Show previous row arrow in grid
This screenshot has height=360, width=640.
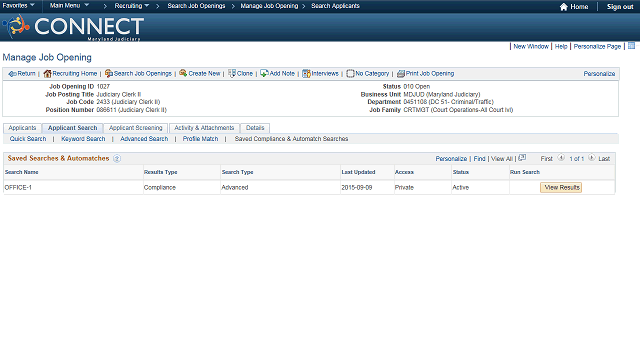coord(561,158)
